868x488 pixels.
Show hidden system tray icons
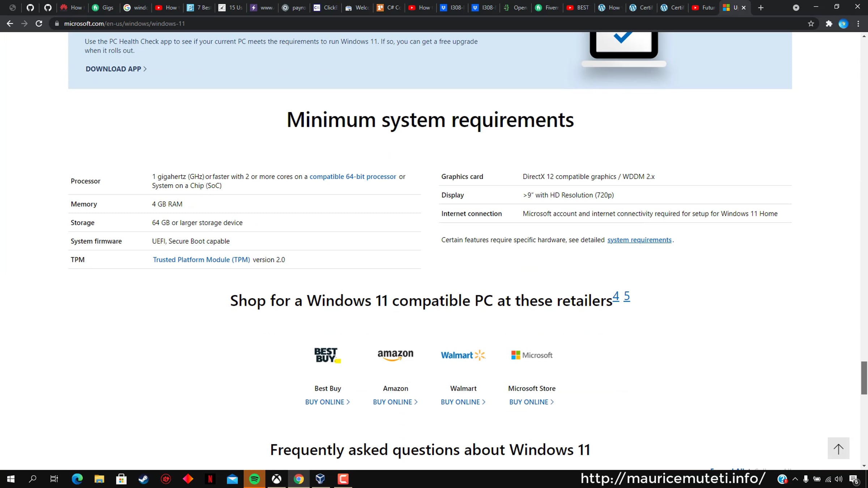(795, 479)
